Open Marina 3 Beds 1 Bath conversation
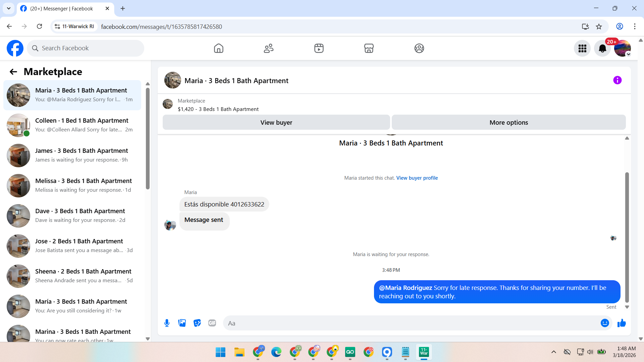Image resolution: width=644 pixels, height=362 pixels. click(x=72, y=333)
